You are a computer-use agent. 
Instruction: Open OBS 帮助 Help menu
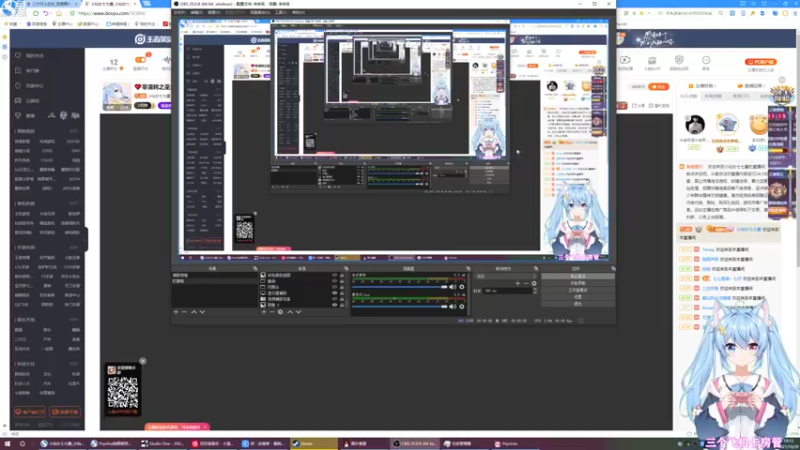point(298,12)
